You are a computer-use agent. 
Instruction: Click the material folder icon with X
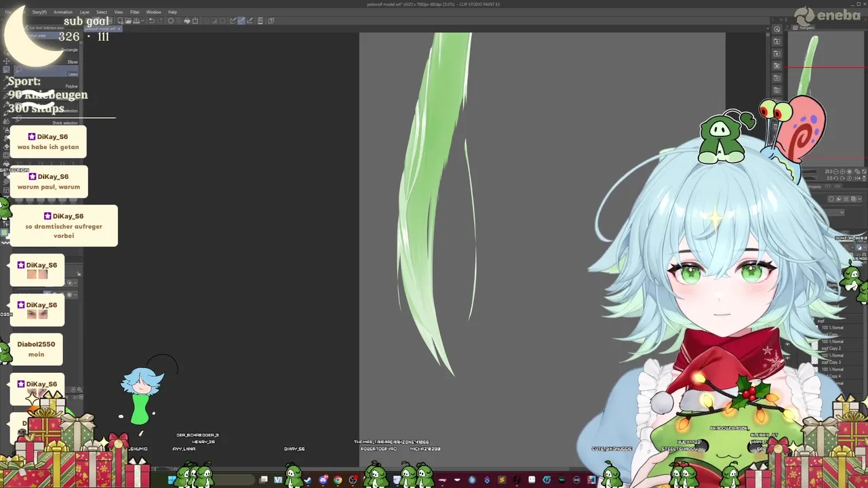777,66
